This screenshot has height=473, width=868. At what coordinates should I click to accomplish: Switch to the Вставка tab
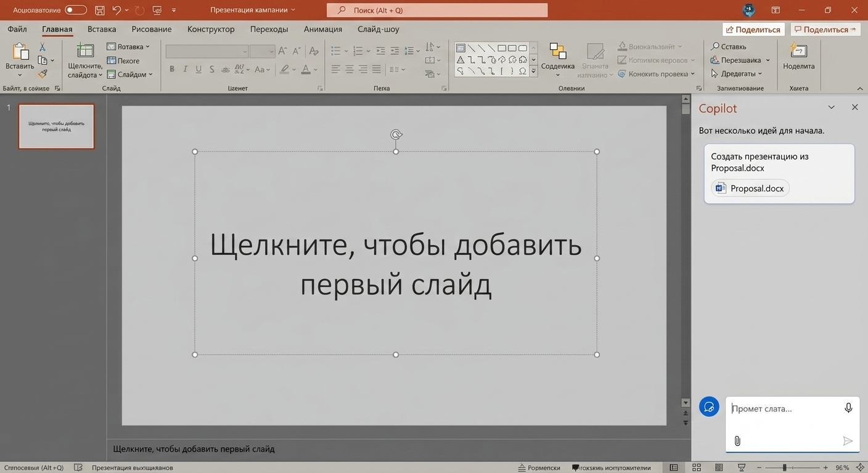102,29
